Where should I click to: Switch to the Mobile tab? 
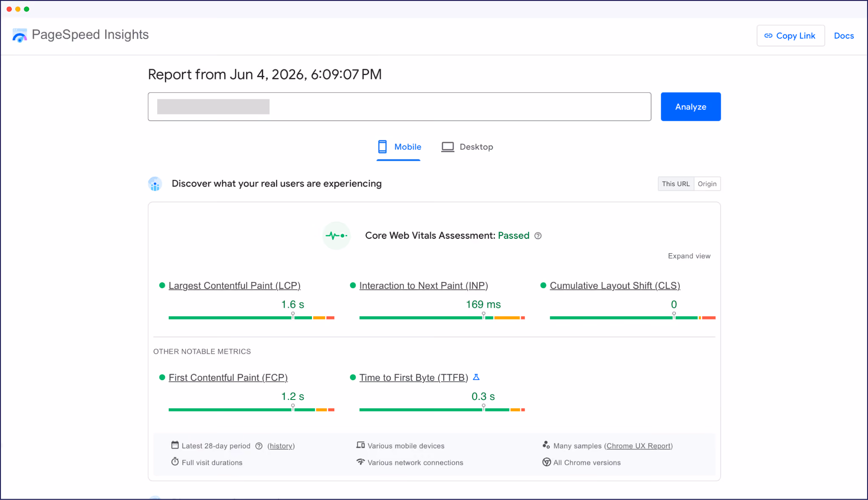point(399,147)
